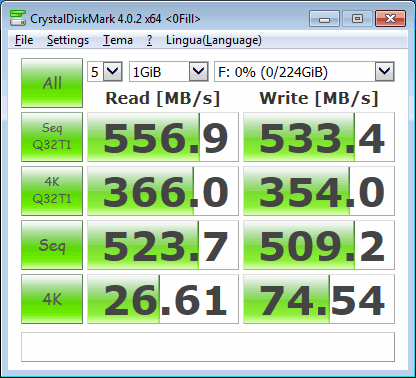Click the empty comment field at bottom
Viewport: 416px width, 378px height.
click(208, 347)
